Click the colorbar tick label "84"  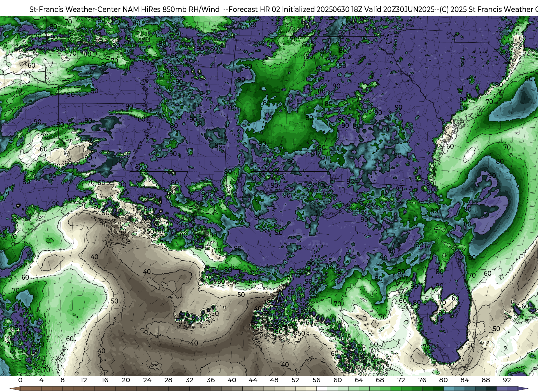[x=465, y=380]
